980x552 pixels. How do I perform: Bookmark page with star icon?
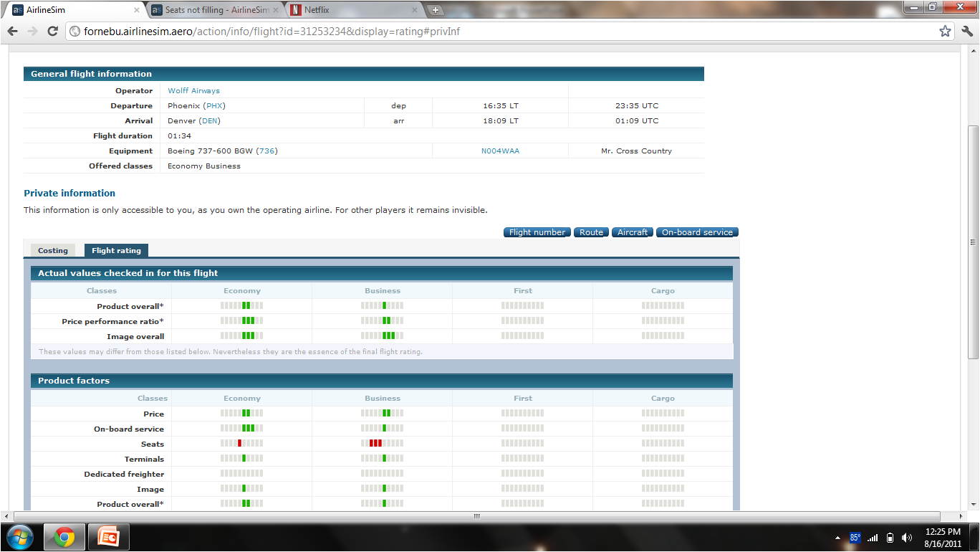(945, 32)
